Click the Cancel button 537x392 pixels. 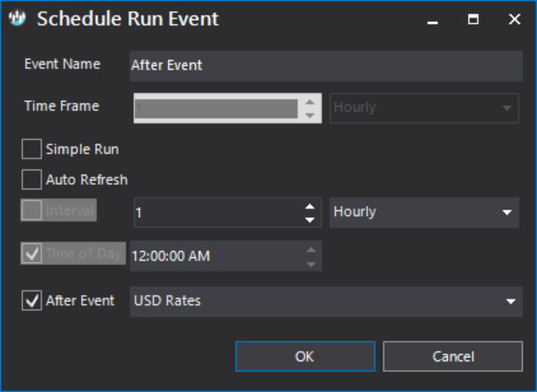(453, 356)
